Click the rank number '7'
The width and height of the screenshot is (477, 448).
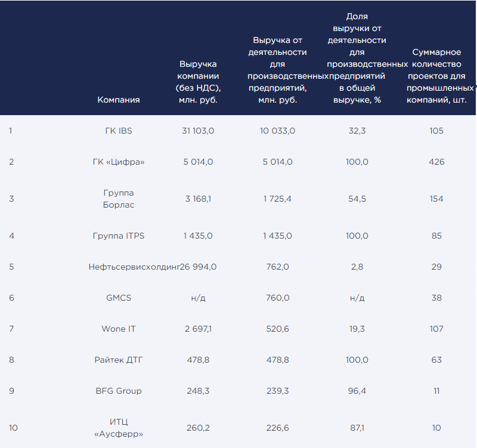coord(11,329)
